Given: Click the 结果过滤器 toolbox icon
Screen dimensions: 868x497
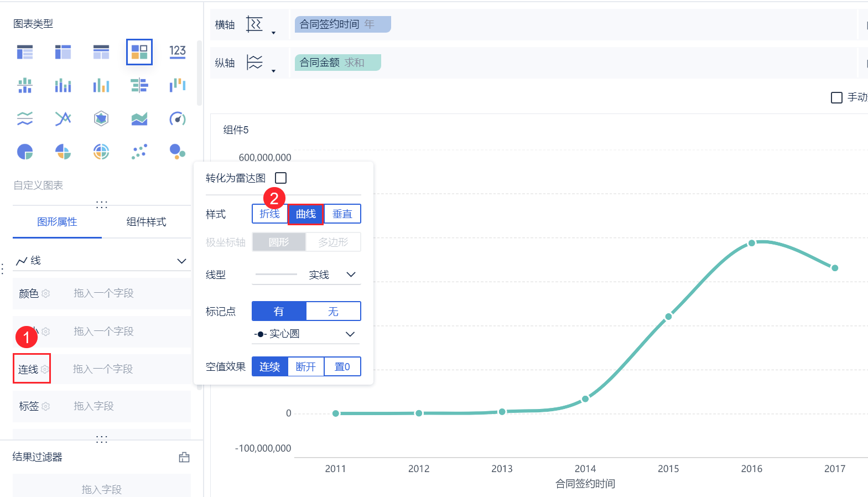Looking at the screenshot, I should 184,457.
